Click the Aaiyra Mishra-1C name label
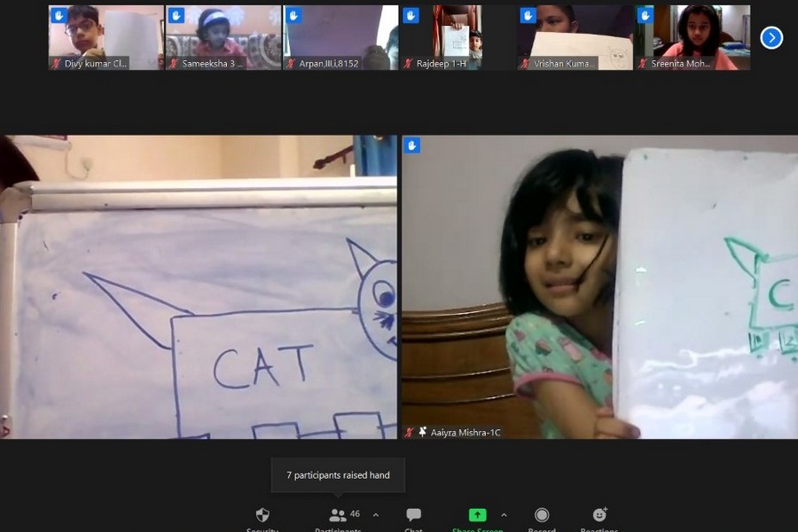 click(x=465, y=432)
